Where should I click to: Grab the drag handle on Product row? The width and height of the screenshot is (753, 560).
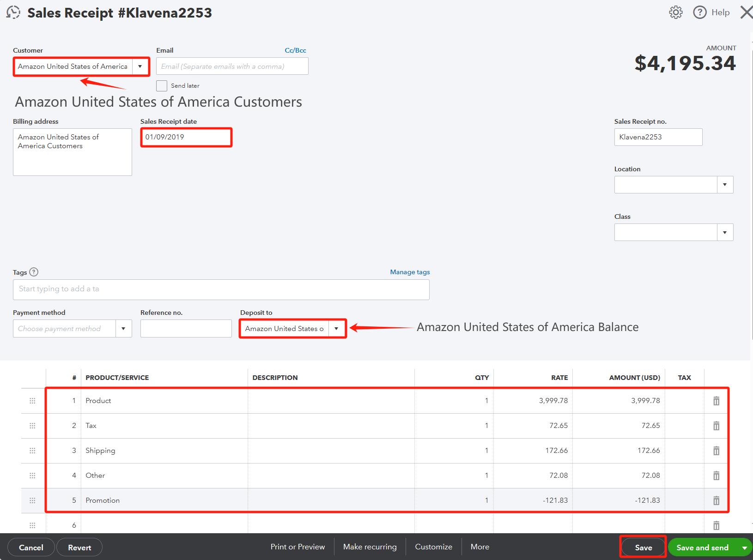coord(32,401)
